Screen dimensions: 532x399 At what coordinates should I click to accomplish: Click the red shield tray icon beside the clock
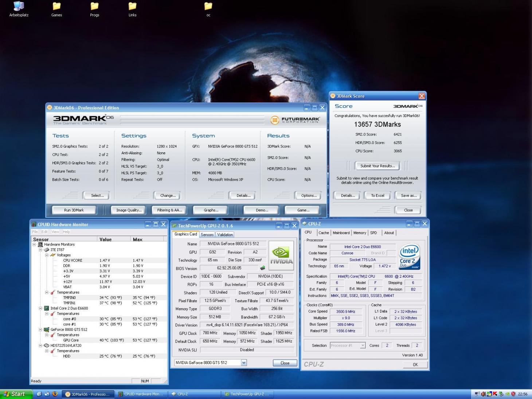tap(513, 394)
